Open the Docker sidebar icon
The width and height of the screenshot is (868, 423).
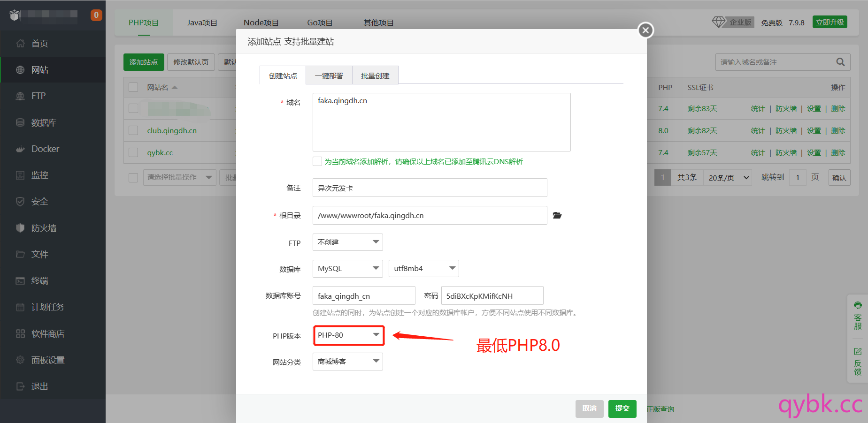tap(20, 149)
